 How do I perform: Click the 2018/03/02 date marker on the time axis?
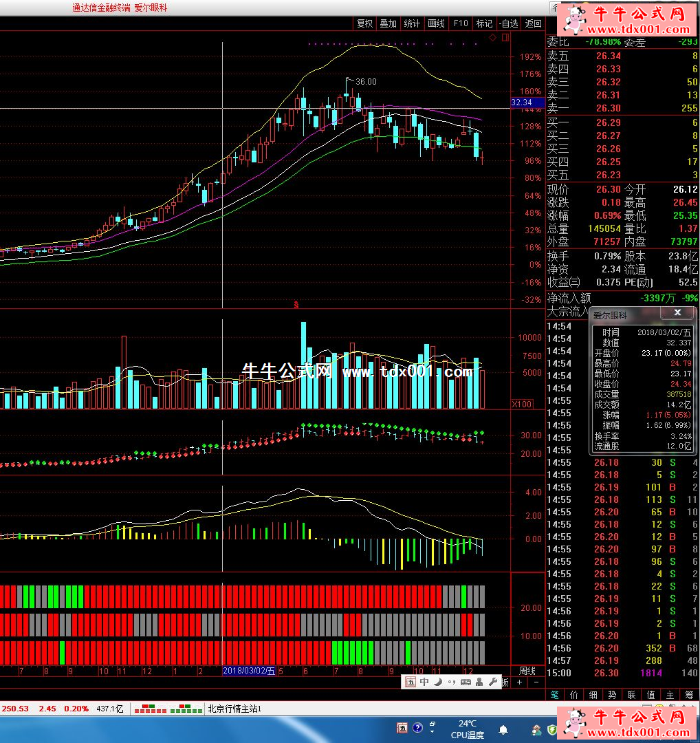[249, 671]
